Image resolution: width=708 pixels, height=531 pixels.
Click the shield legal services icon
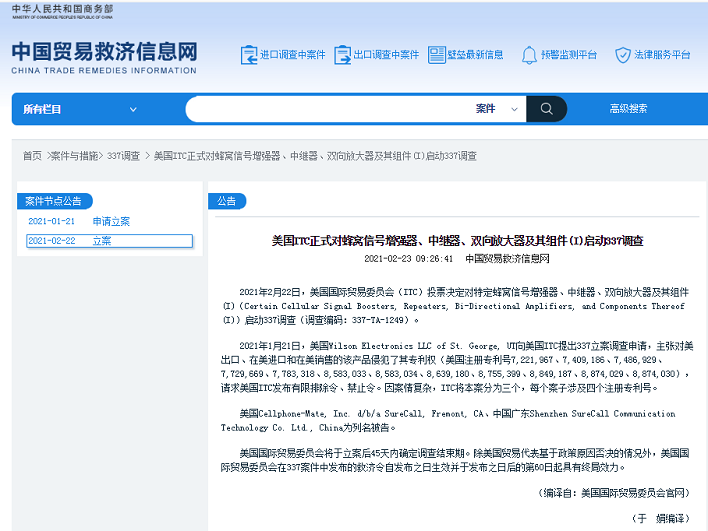click(x=623, y=55)
